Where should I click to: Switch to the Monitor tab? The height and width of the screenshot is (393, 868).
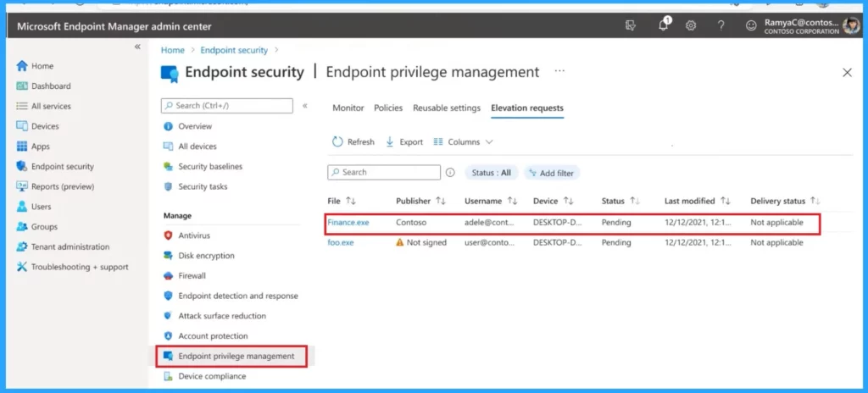click(348, 108)
